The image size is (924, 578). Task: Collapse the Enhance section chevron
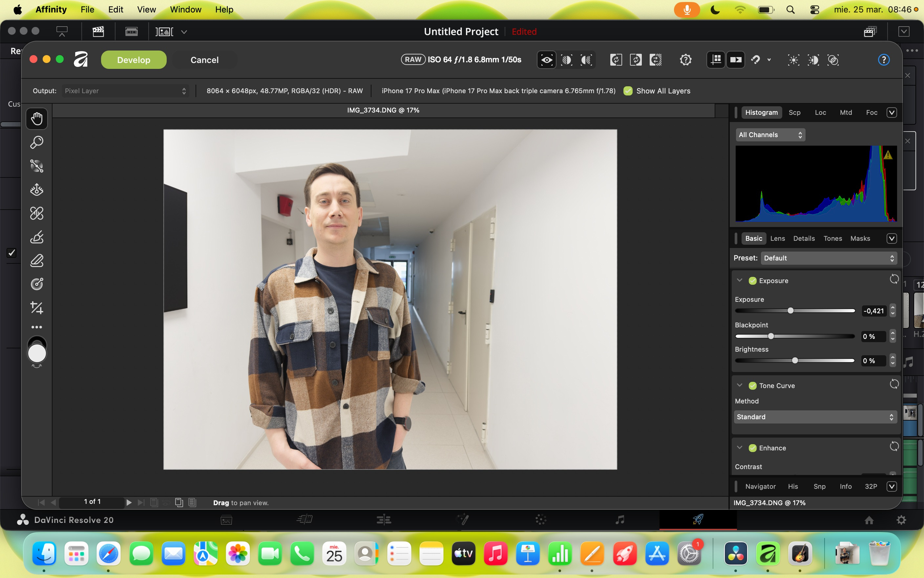coord(740,448)
